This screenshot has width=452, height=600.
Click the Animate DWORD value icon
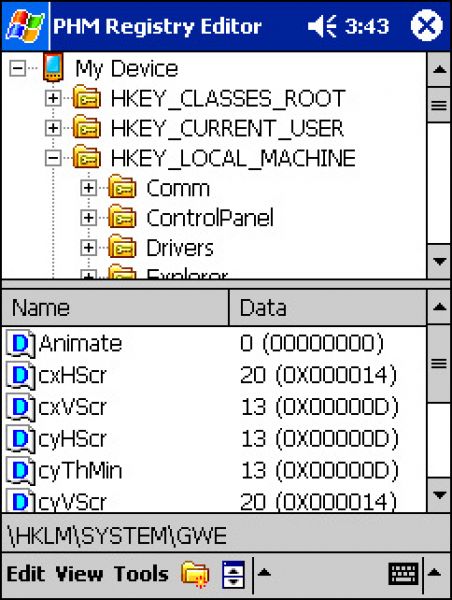coord(21,344)
